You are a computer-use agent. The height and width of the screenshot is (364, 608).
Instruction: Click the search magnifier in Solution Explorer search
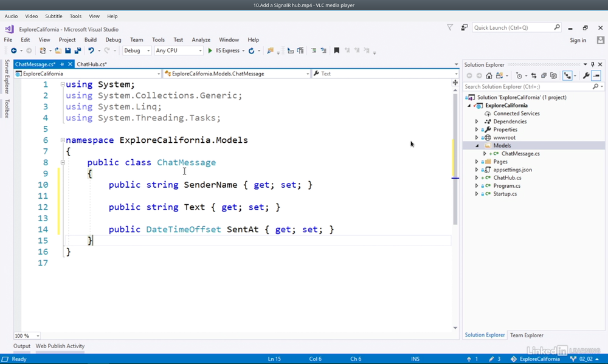(596, 86)
